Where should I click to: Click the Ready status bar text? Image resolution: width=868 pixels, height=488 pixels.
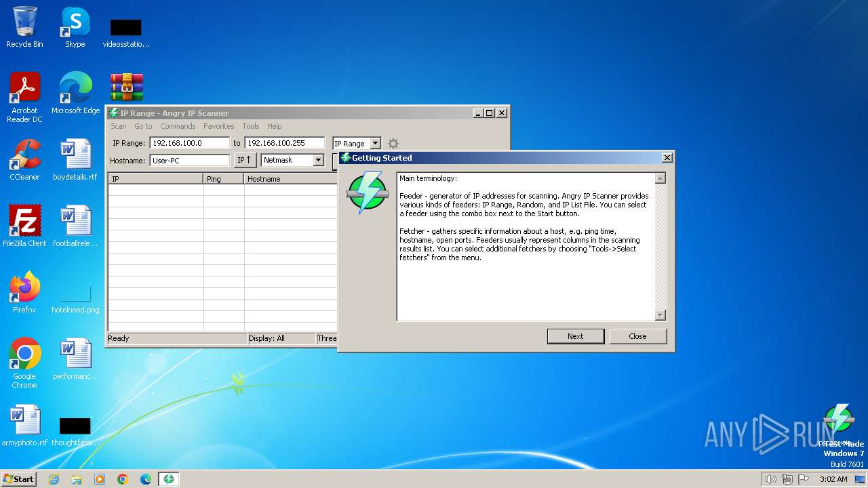[119, 338]
